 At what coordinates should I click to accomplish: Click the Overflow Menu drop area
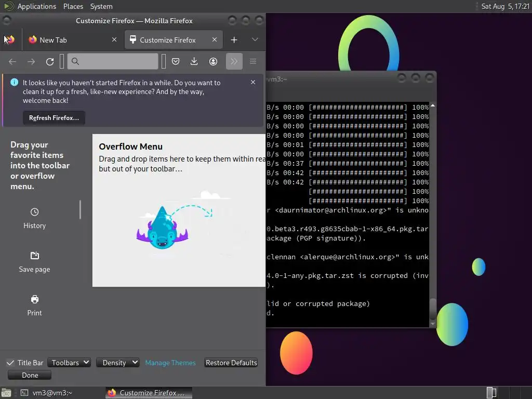click(x=179, y=210)
